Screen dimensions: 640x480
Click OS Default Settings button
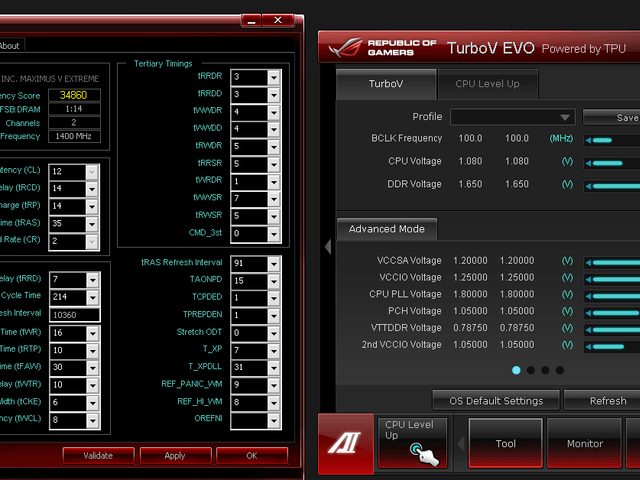pos(496,401)
